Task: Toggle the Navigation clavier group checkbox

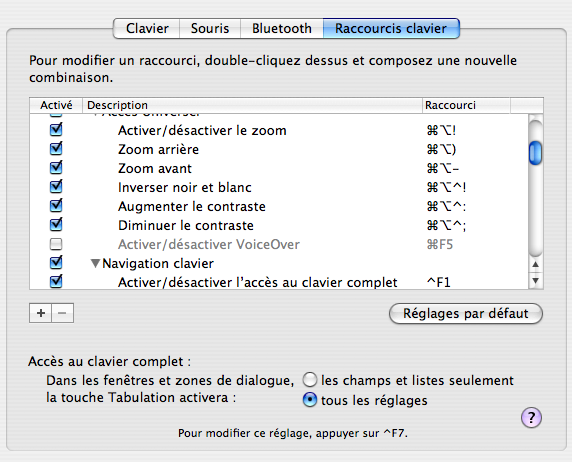Action: (x=56, y=262)
